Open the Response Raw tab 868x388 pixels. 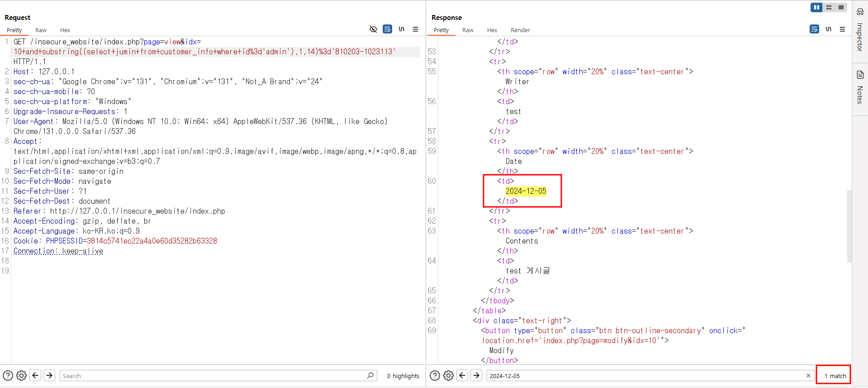468,30
